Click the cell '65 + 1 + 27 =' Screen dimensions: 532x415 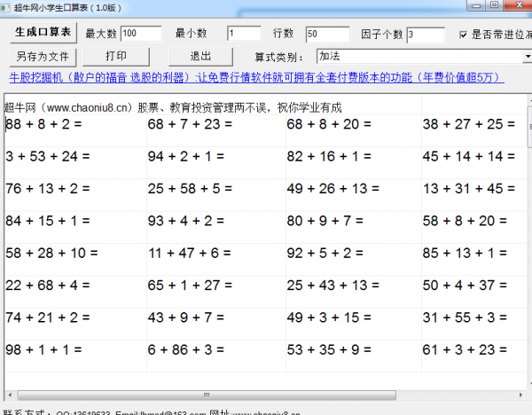pos(216,292)
